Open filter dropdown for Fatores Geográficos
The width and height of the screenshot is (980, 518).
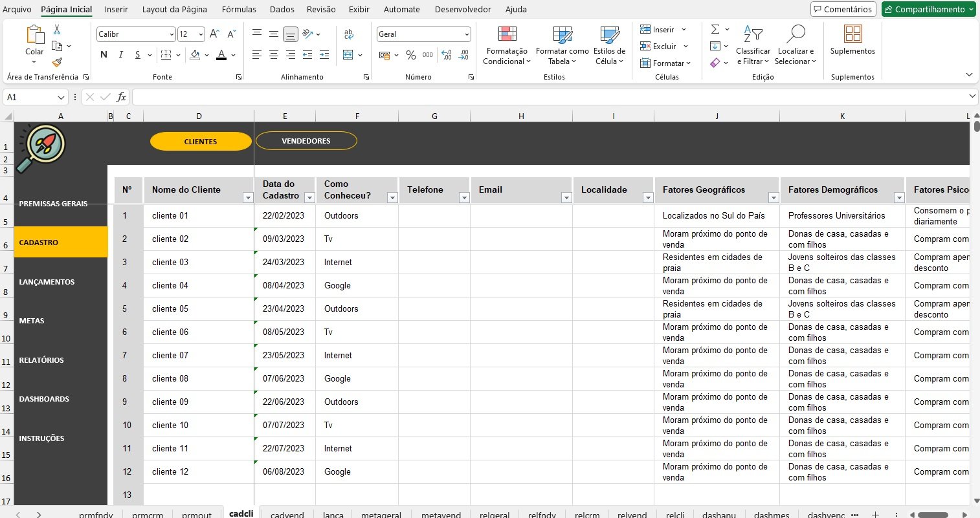pos(773,198)
